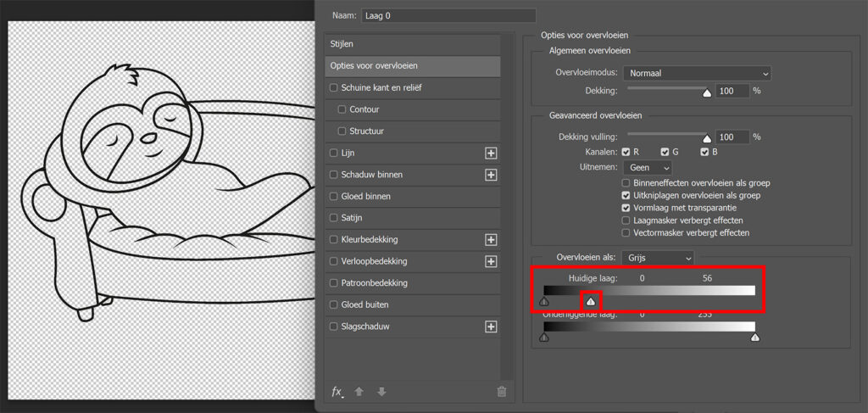The height and width of the screenshot is (413, 868).
Task: Toggle Vormlaag met transparantie checkbox
Action: coord(626,207)
